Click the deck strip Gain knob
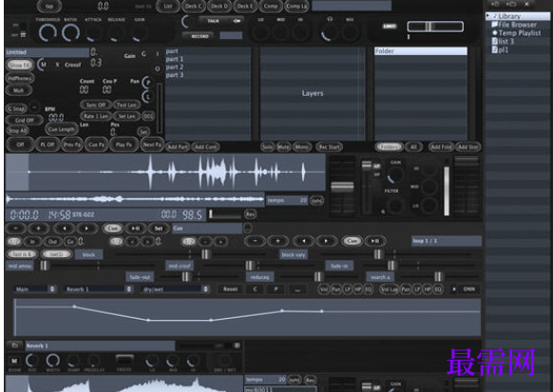The image size is (553, 392). coord(395,175)
